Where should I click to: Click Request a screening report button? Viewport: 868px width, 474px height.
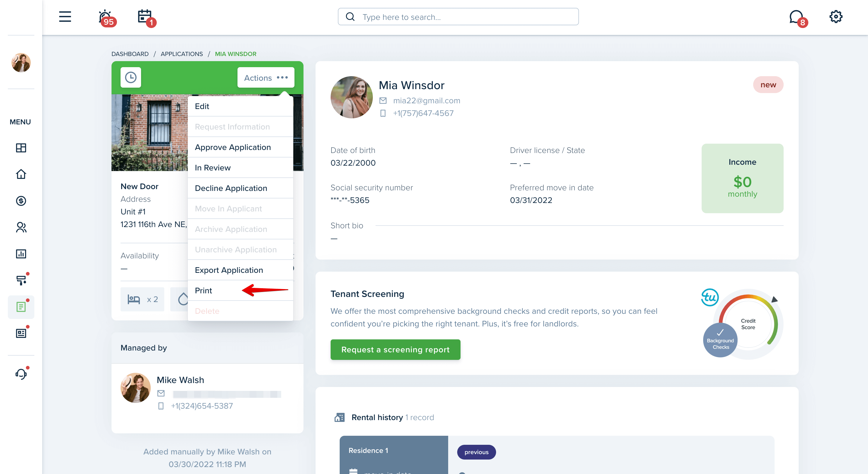pos(395,349)
